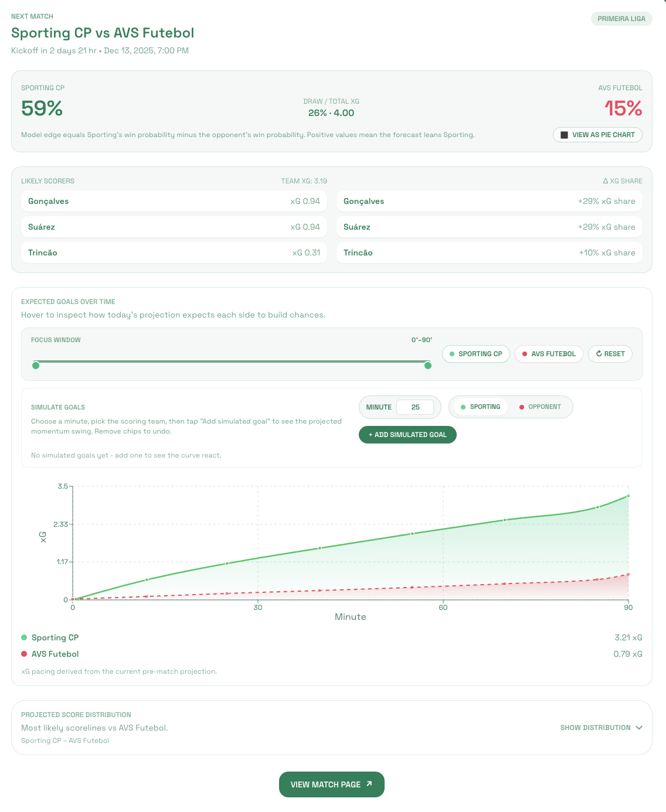
Task: Select the Gonçalves likely scorer row
Action: pos(174,201)
